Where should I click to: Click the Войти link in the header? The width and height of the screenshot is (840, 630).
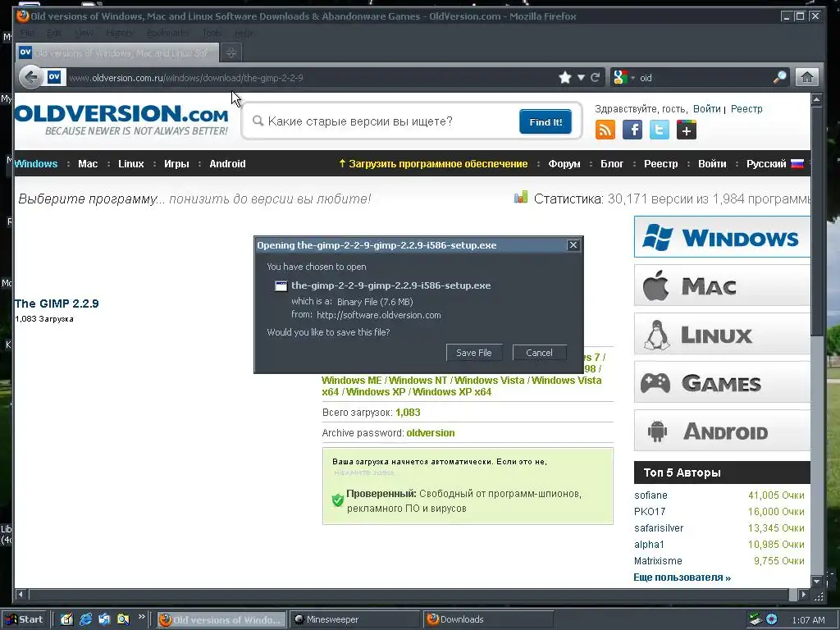[x=706, y=109]
